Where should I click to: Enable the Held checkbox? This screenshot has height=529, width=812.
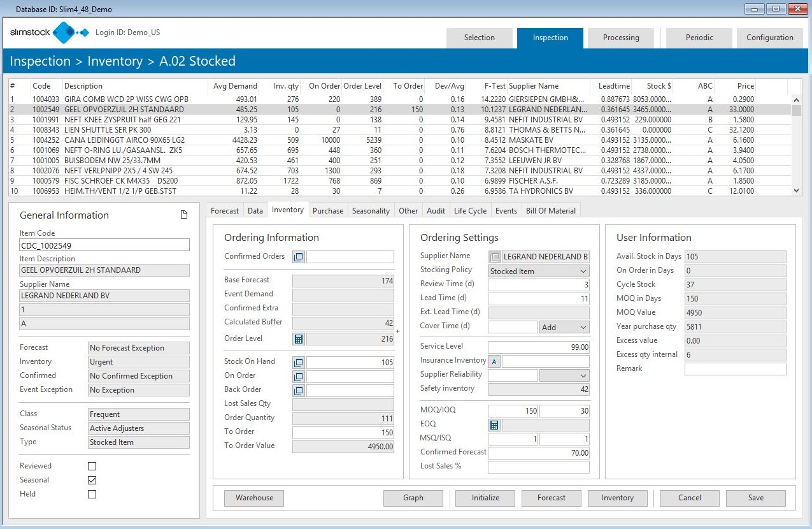[x=92, y=495]
